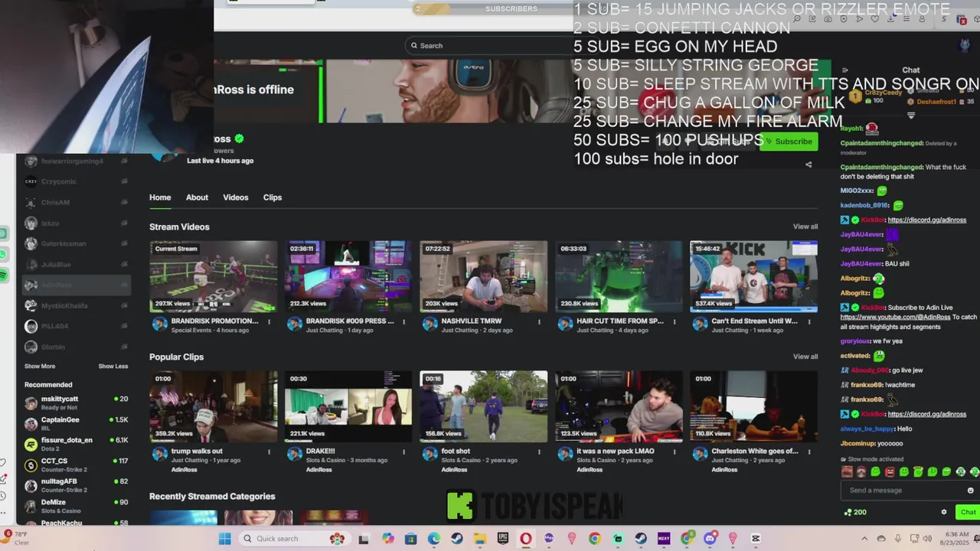The image size is (980, 551).
Task: Open options menu for Can't End Stream video
Action: point(809,321)
